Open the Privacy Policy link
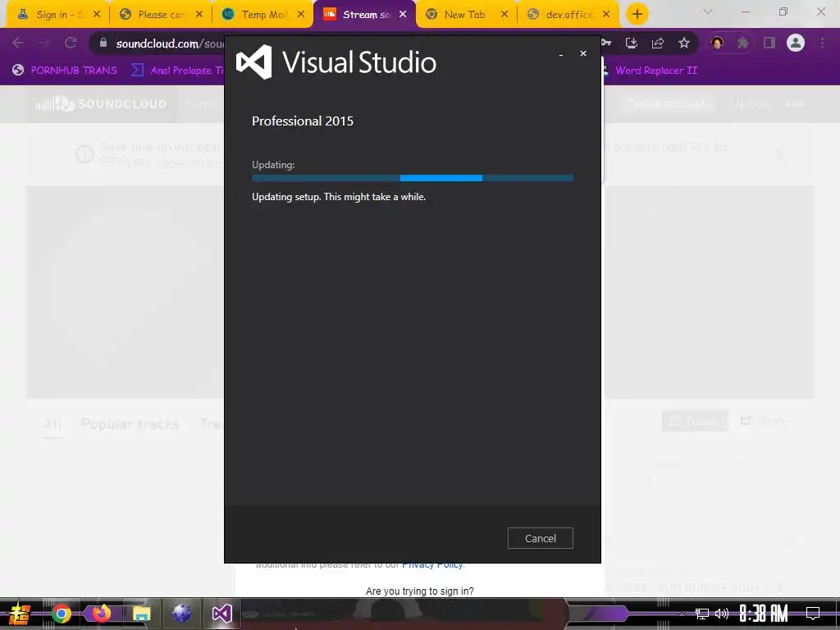This screenshot has width=840, height=630. click(433, 565)
